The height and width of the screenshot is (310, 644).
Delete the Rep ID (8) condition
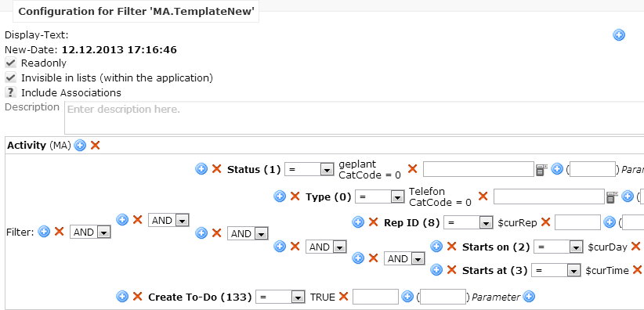coord(373,222)
